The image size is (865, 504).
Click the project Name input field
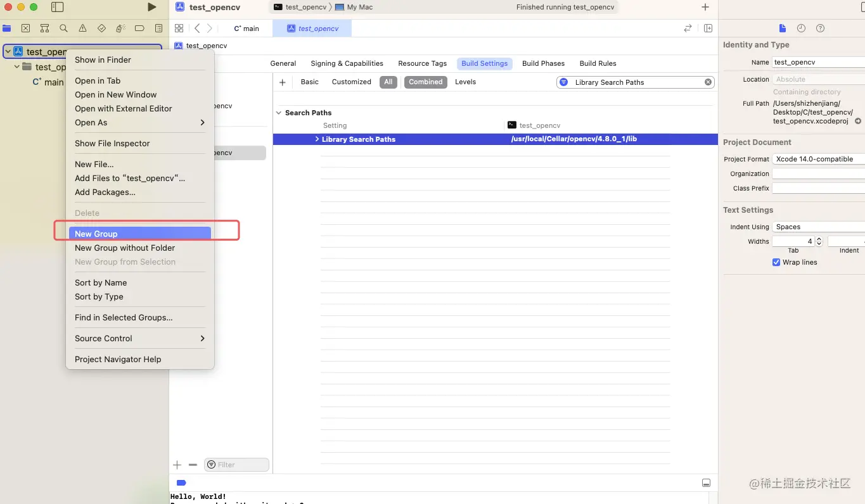[x=818, y=62]
